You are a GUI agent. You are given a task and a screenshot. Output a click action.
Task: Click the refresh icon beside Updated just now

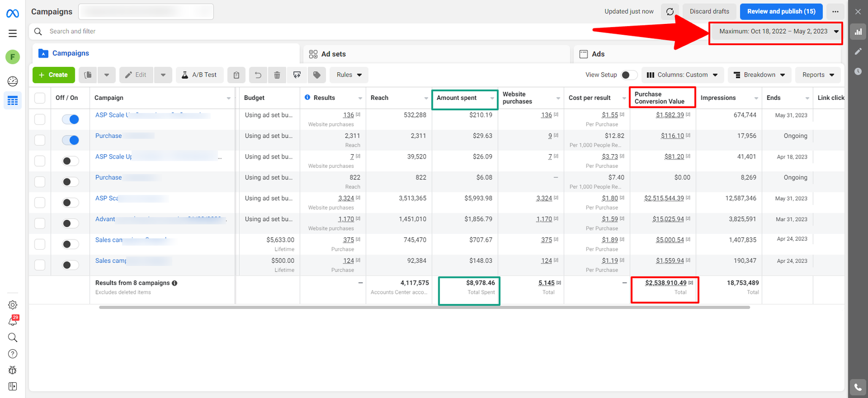[x=670, y=11]
